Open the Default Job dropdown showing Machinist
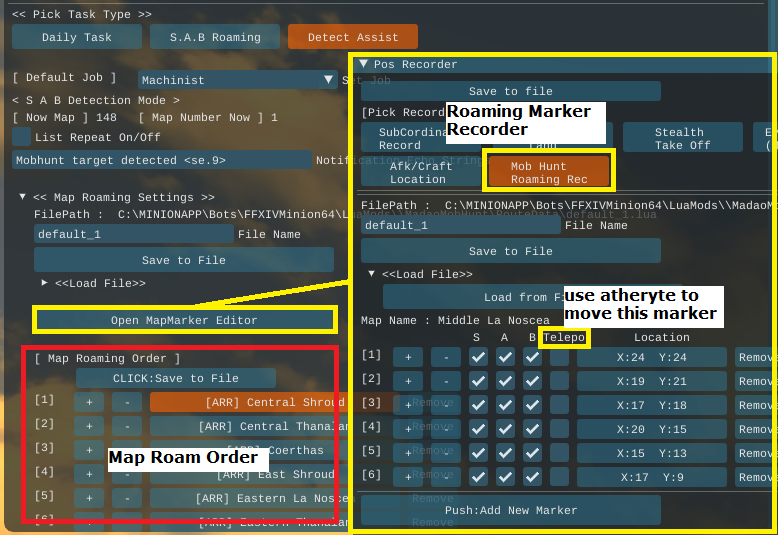 [x=238, y=80]
